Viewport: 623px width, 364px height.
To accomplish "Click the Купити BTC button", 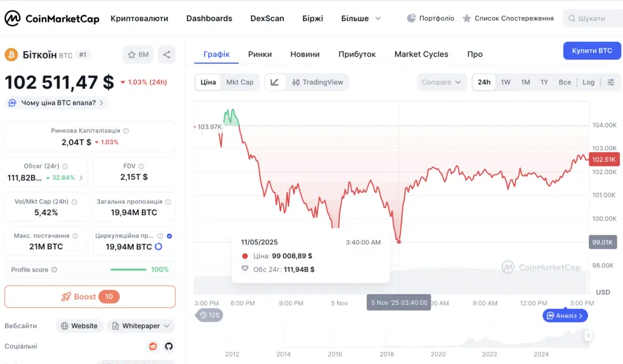I will 591,50.
